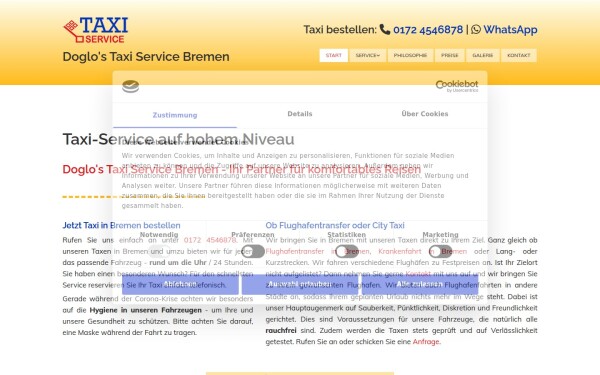Image resolution: width=600 pixels, height=375 pixels.
Task: Open the PREISE page
Action: [450, 55]
